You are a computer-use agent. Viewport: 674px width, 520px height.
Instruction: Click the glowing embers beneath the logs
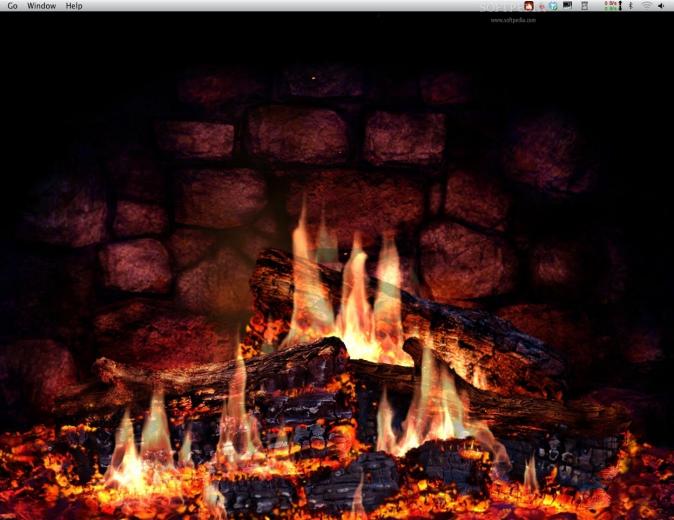coord(335,486)
